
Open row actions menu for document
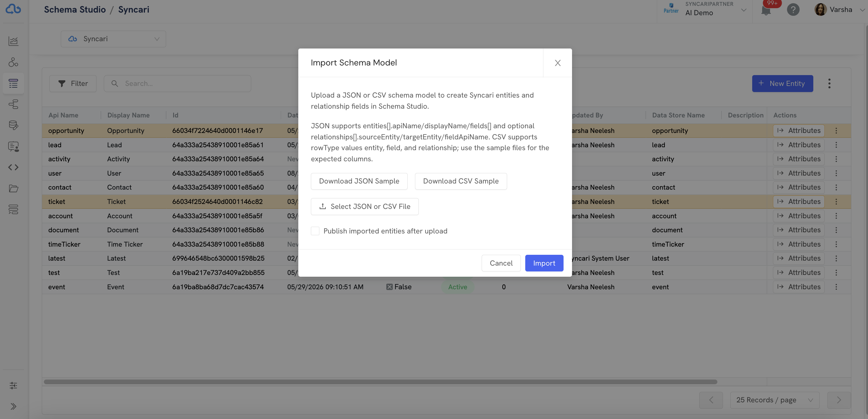click(836, 230)
